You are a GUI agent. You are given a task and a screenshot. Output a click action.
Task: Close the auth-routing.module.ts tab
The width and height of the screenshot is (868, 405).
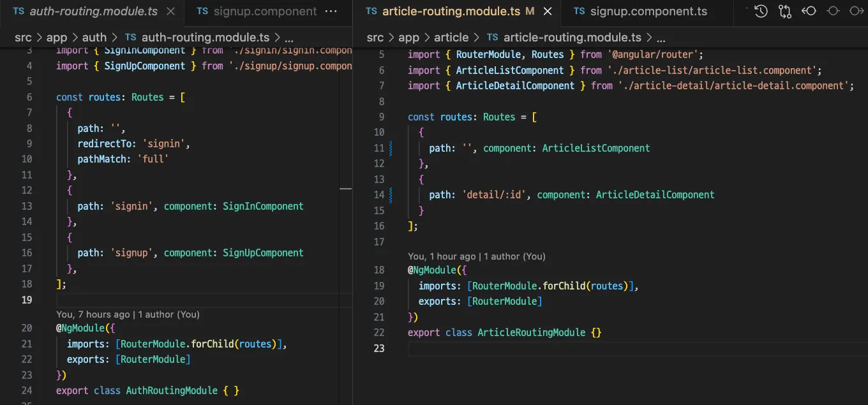point(170,11)
